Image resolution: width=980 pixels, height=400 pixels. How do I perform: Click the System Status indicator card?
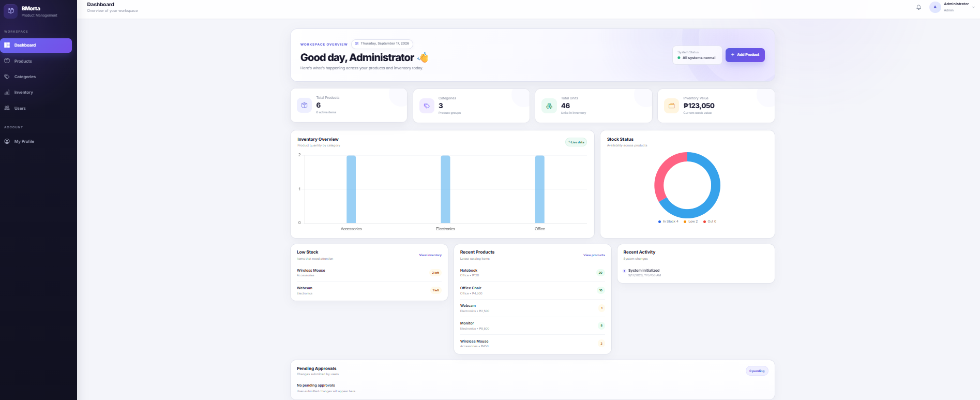(x=697, y=55)
